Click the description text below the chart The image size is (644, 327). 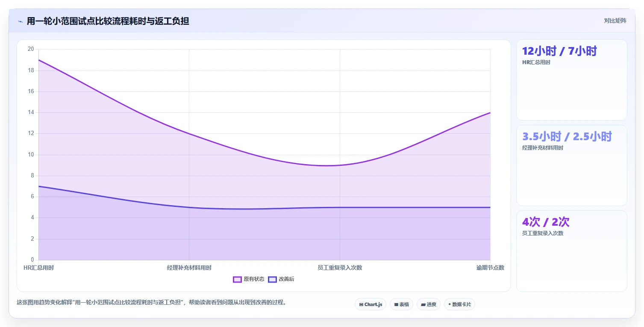pyautogui.click(x=151, y=302)
